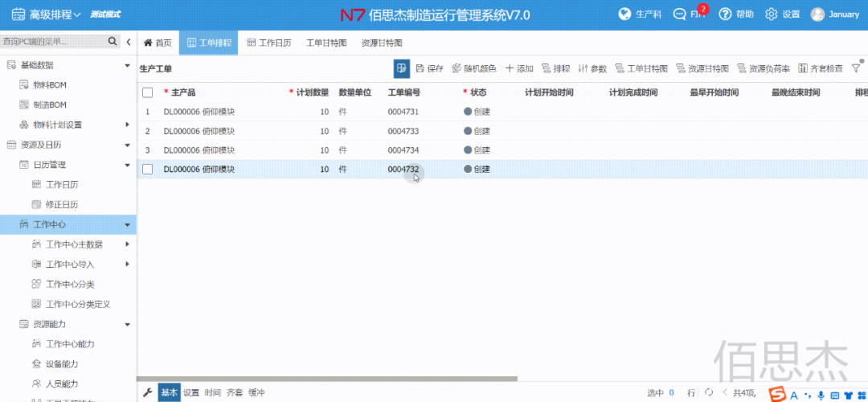This screenshot has width=868, height=402.
Task: Click the filter funnel icon
Action: (x=855, y=68)
